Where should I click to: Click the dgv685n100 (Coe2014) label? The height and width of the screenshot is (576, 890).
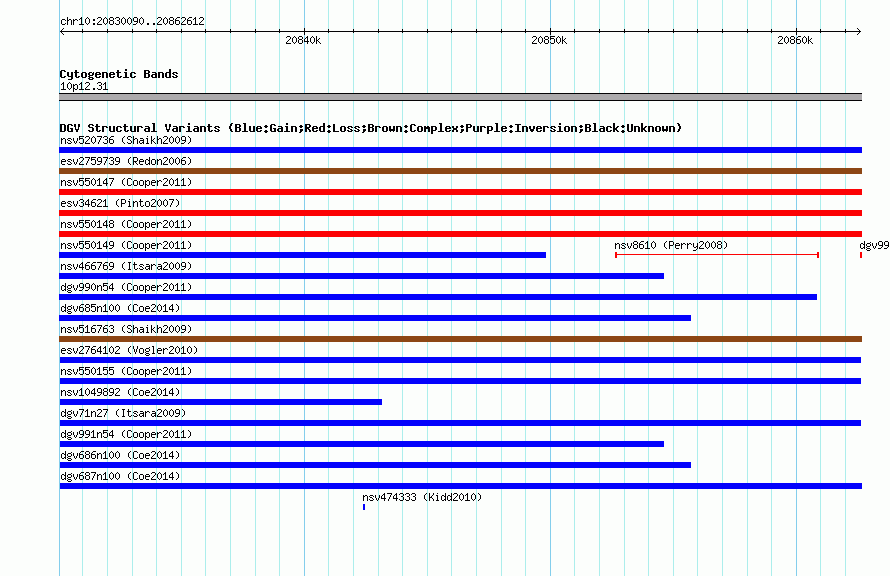click(x=120, y=308)
